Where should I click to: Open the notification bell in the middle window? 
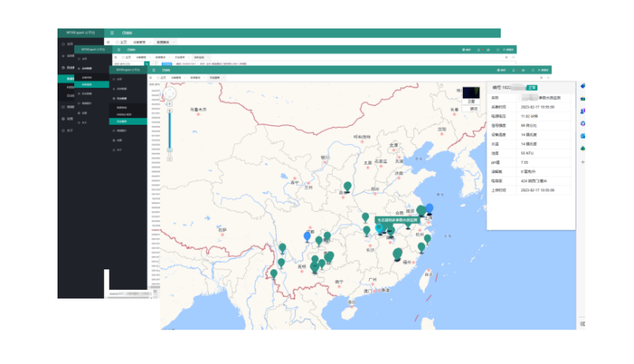[x=479, y=50]
